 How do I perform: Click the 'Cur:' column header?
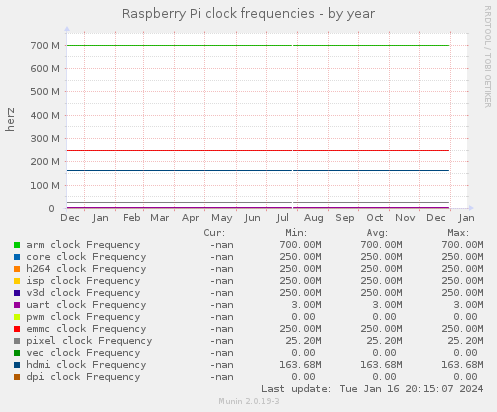tap(215, 233)
